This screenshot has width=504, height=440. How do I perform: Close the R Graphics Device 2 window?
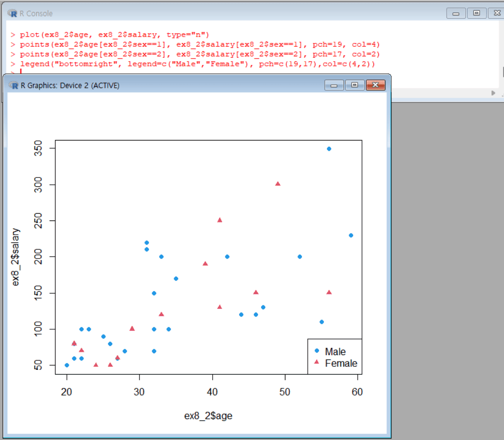tap(375, 85)
